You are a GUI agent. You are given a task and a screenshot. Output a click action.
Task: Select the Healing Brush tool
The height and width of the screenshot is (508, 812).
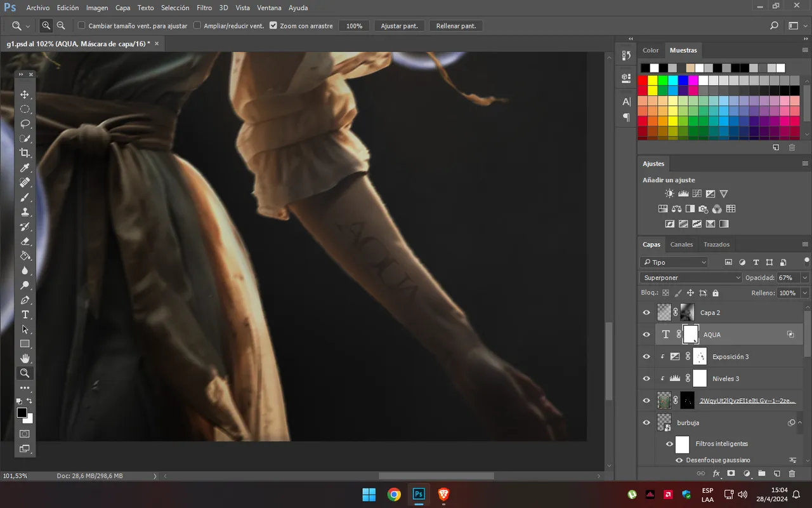click(25, 182)
